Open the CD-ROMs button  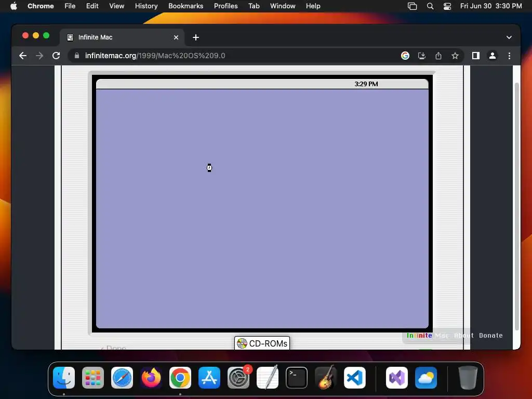pyautogui.click(x=262, y=343)
